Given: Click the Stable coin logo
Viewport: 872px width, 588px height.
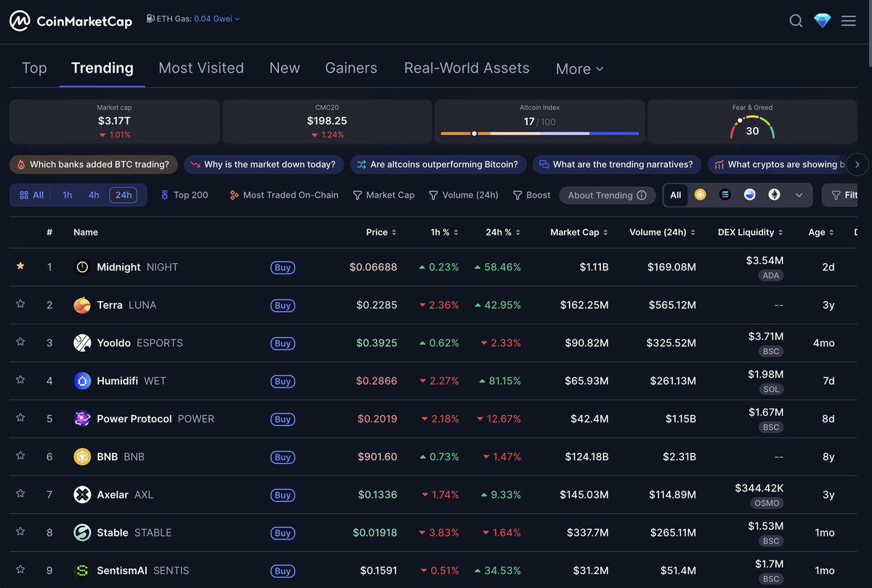Looking at the screenshot, I should click(82, 532).
